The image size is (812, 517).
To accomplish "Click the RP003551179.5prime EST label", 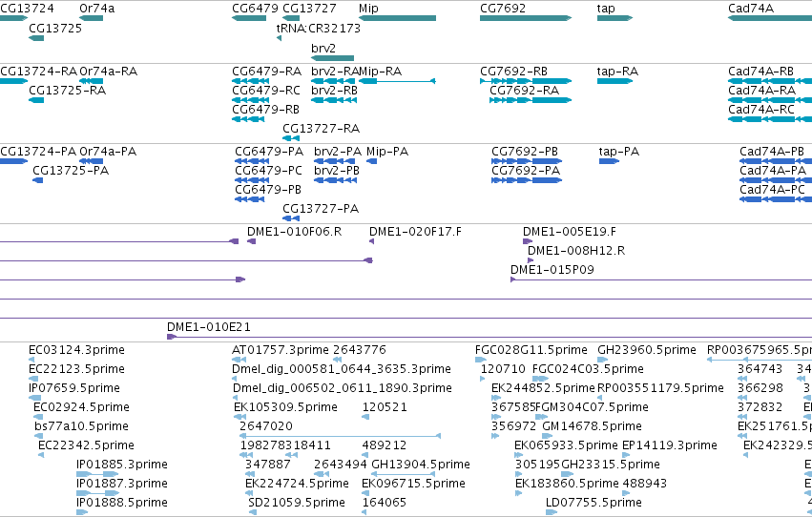I will (x=660, y=387).
